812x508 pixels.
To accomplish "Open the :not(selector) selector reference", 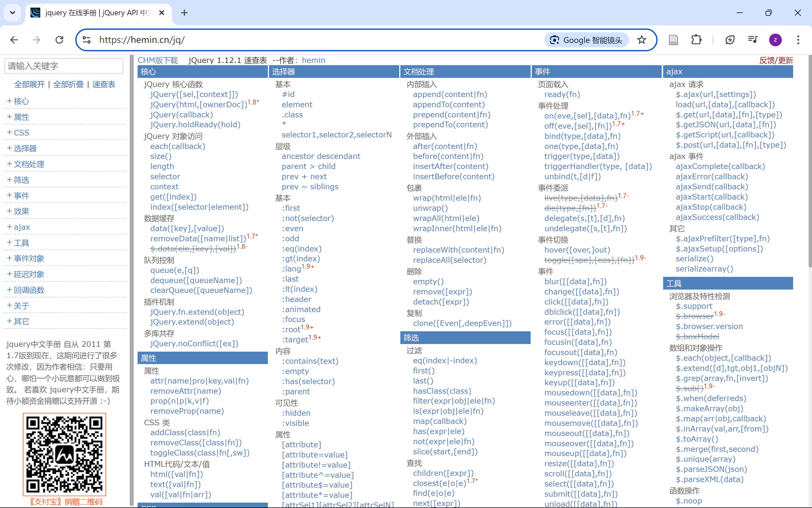I will [308, 218].
